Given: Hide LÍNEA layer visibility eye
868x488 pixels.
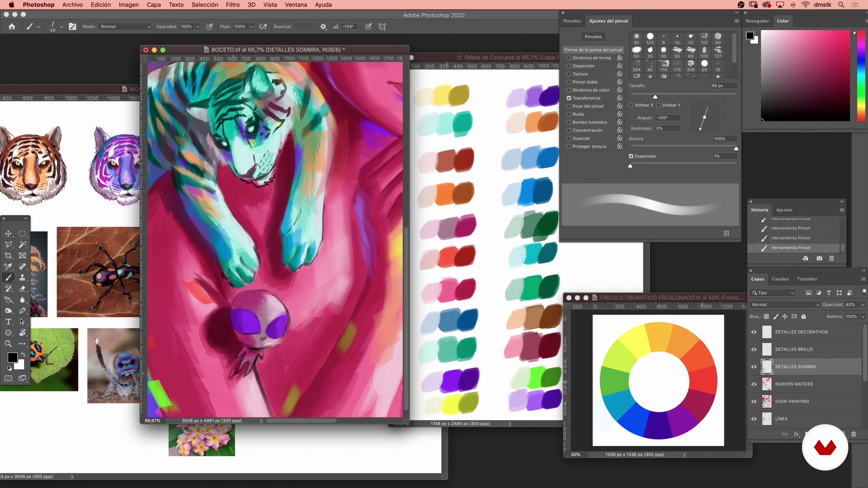Looking at the screenshot, I should click(x=754, y=419).
